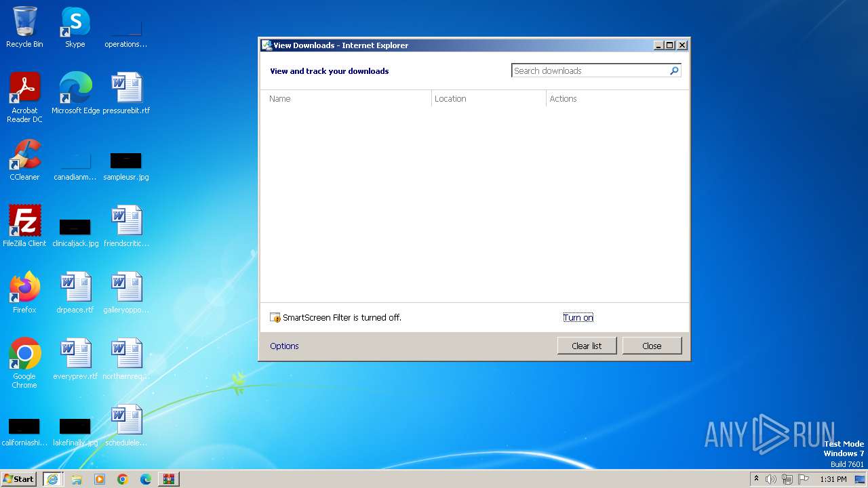Open File Explorer from the taskbar
The image size is (868, 488).
[x=77, y=479]
